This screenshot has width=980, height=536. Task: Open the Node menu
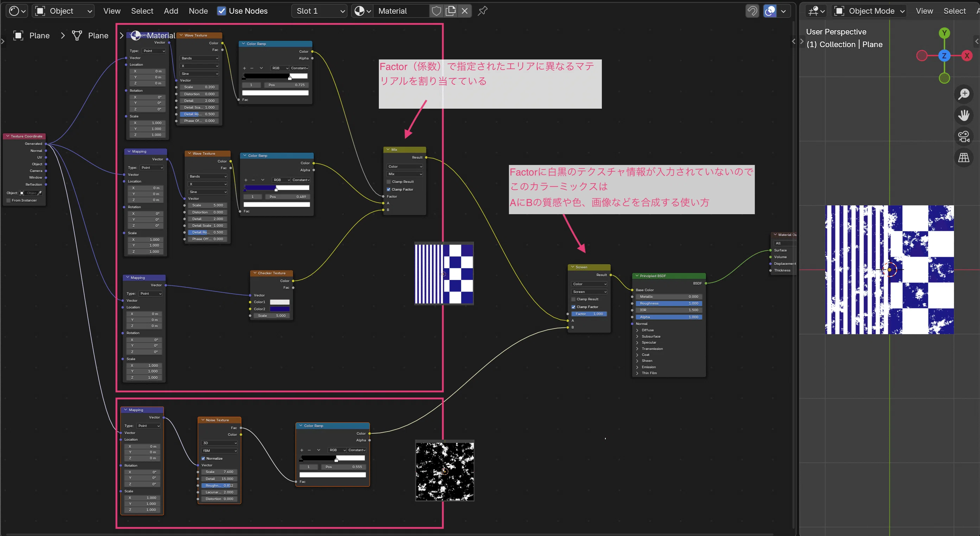click(x=198, y=11)
